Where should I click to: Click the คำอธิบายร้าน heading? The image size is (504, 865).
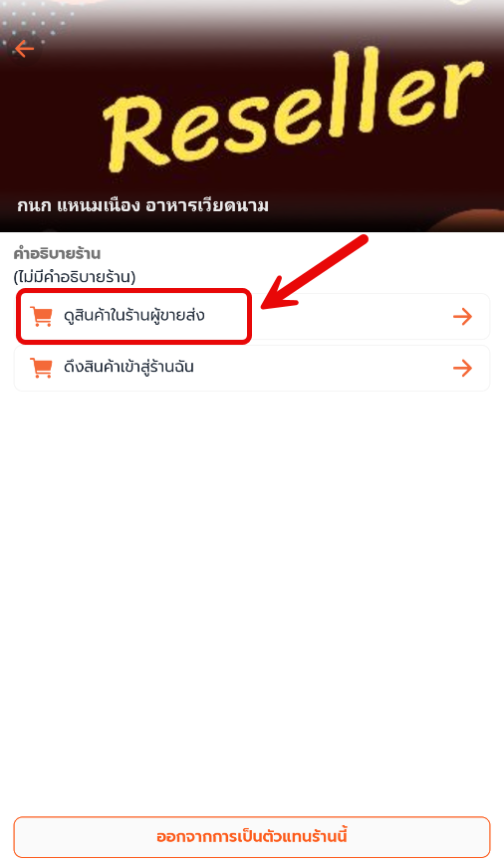point(57,254)
